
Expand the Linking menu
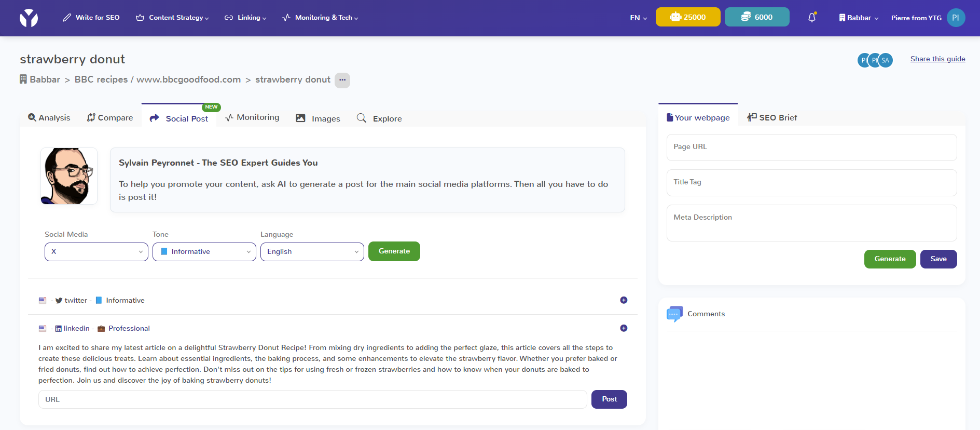(x=245, y=18)
